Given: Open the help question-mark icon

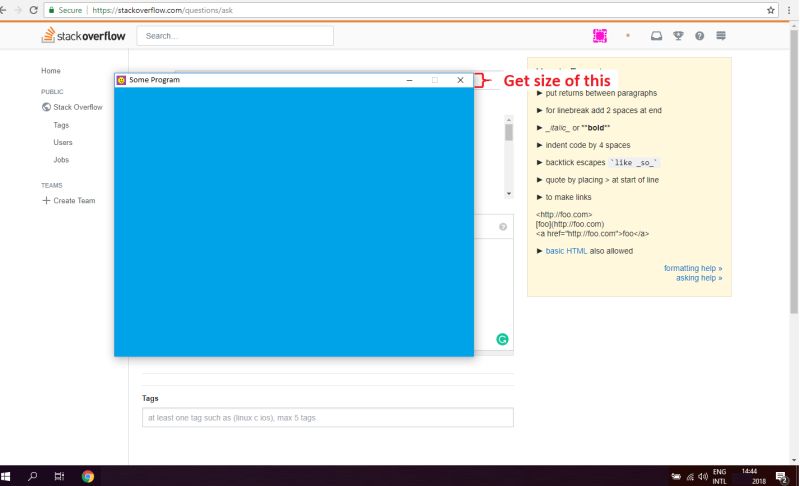Looking at the screenshot, I should click(x=699, y=36).
